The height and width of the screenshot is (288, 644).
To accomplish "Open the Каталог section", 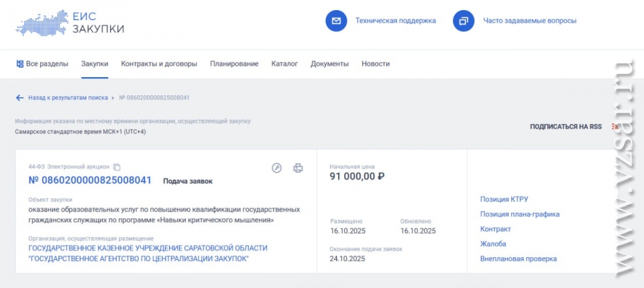I will [x=284, y=64].
